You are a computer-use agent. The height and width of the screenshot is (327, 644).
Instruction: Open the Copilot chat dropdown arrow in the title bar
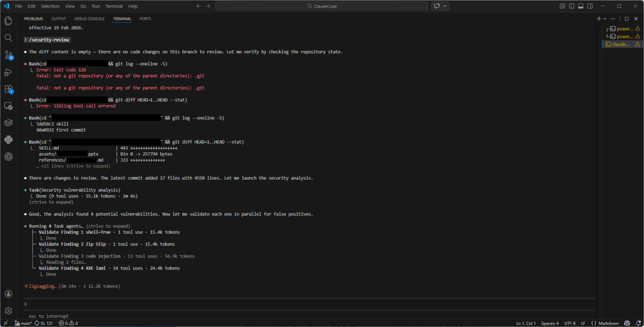(445, 6)
